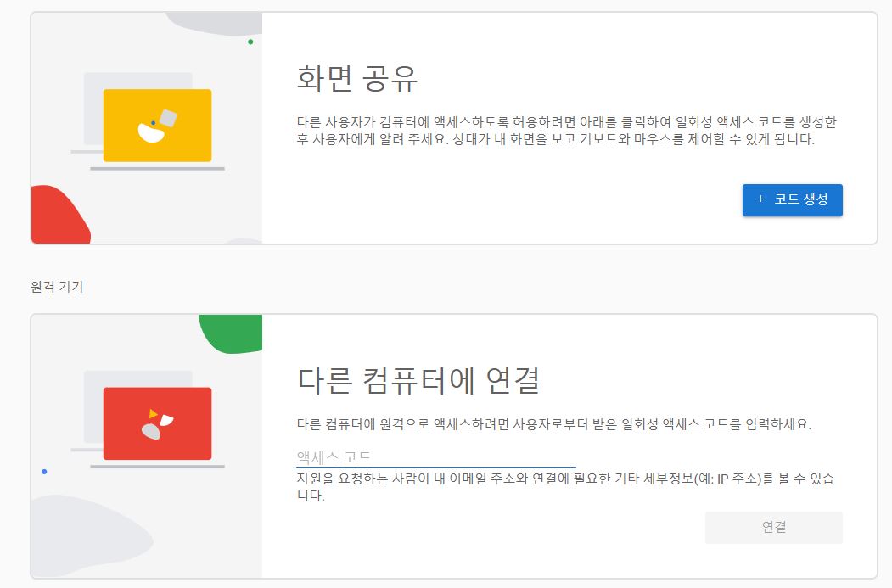The width and height of the screenshot is (892, 588).
Task: Select the 다른 컴퓨터에 연결 heading
Action: click(418, 380)
